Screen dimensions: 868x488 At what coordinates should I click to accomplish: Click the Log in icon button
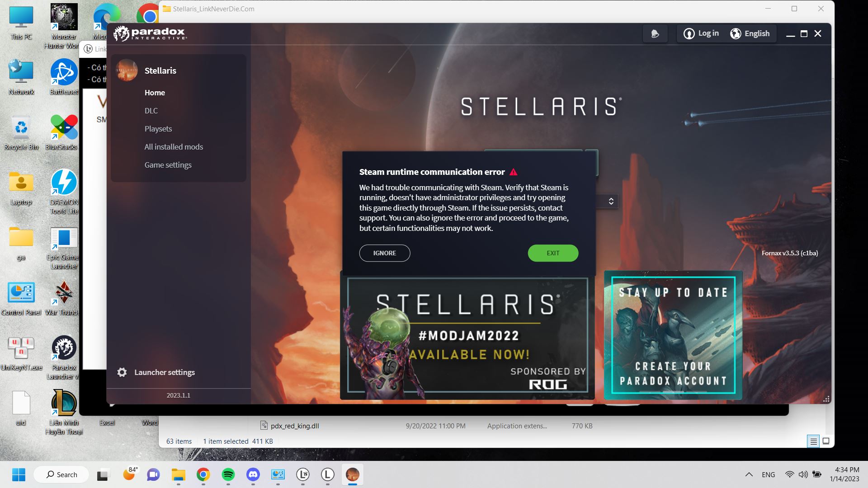[x=689, y=33]
